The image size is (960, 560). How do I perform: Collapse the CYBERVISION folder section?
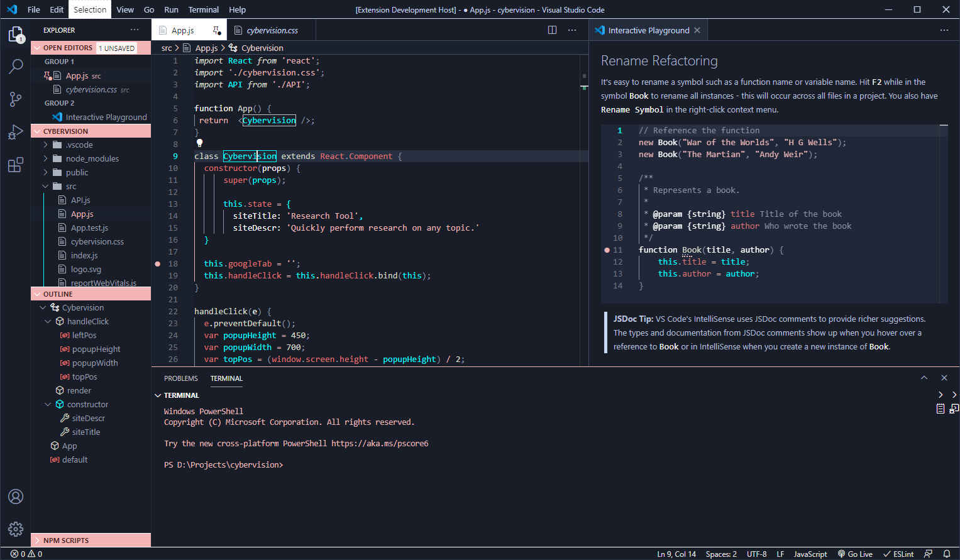[x=37, y=131]
